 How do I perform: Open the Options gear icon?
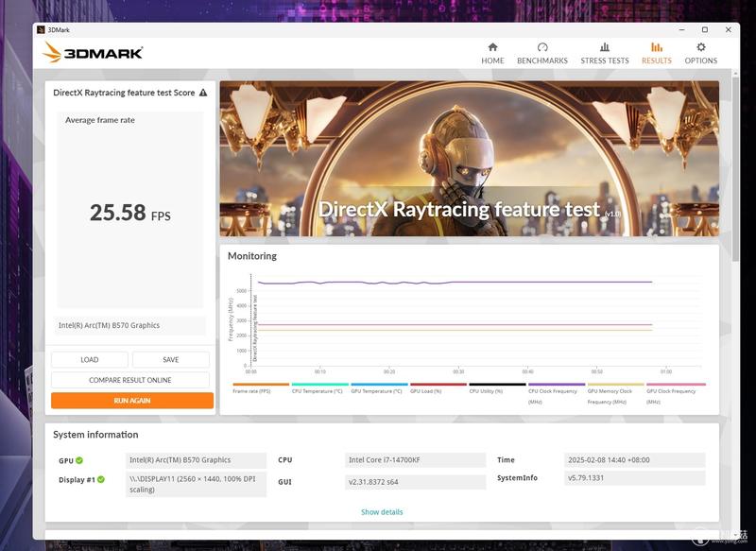[x=701, y=47]
